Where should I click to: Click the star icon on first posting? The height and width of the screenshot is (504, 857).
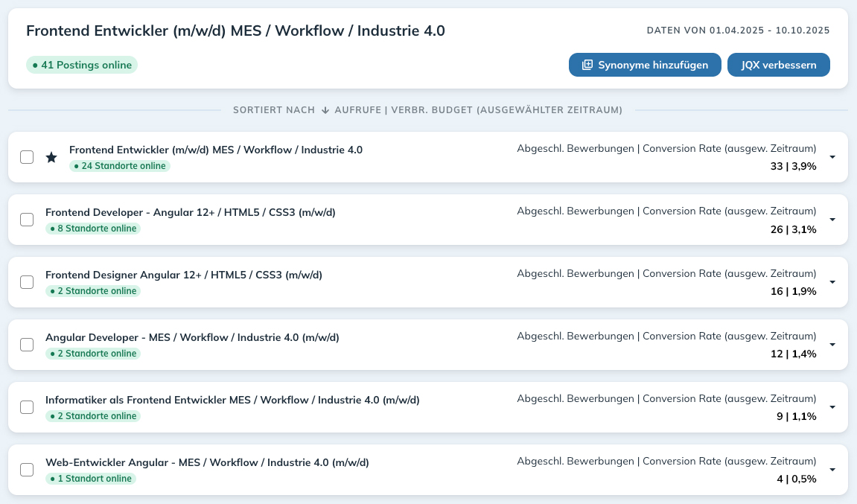[x=51, y=157]
